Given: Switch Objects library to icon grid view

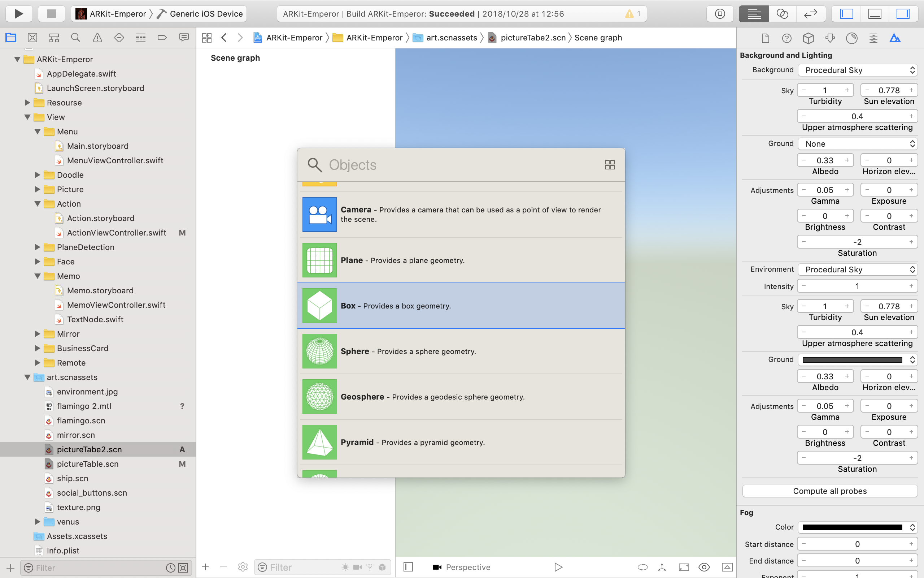Looking at the screenshot, I should 610,165.
